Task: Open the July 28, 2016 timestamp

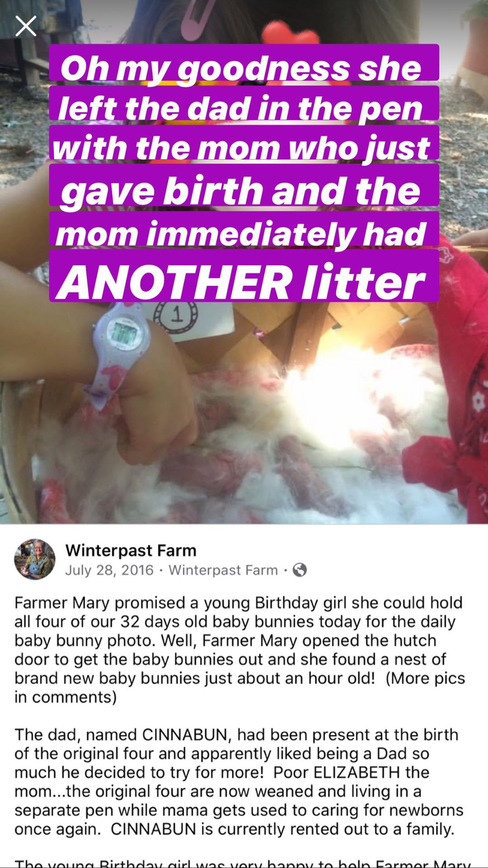Action: (109, 570)
